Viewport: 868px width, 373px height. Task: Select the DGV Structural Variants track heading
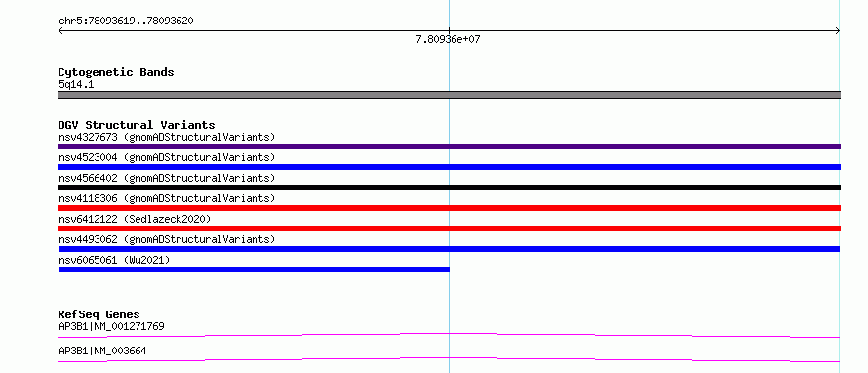(x=137, y=125)
